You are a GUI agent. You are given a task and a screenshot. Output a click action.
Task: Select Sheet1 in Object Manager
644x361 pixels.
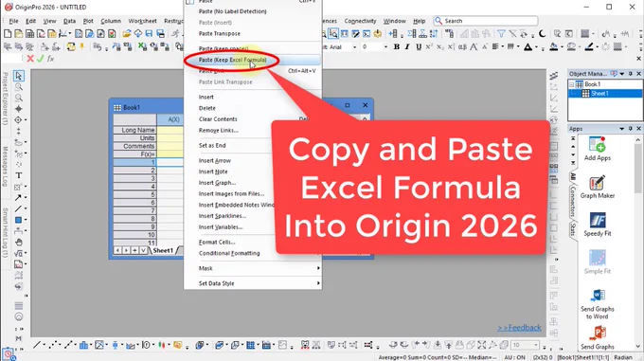click(599, 94)
